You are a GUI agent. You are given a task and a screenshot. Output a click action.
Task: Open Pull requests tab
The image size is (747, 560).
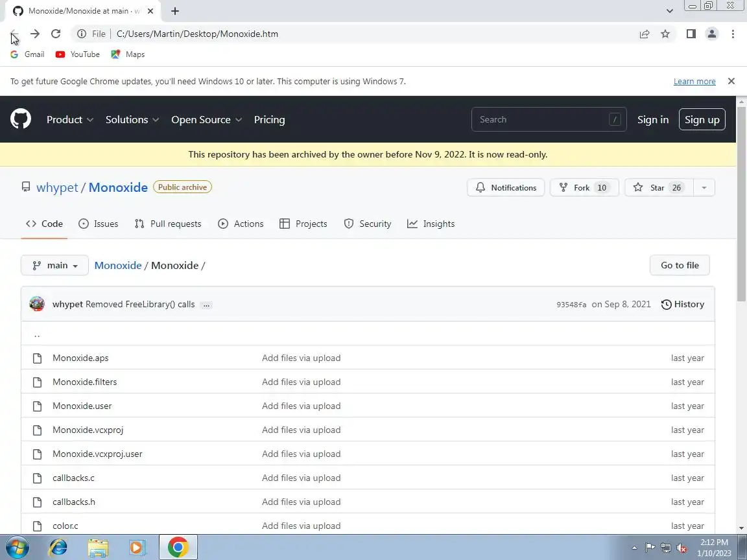(168, 224)
